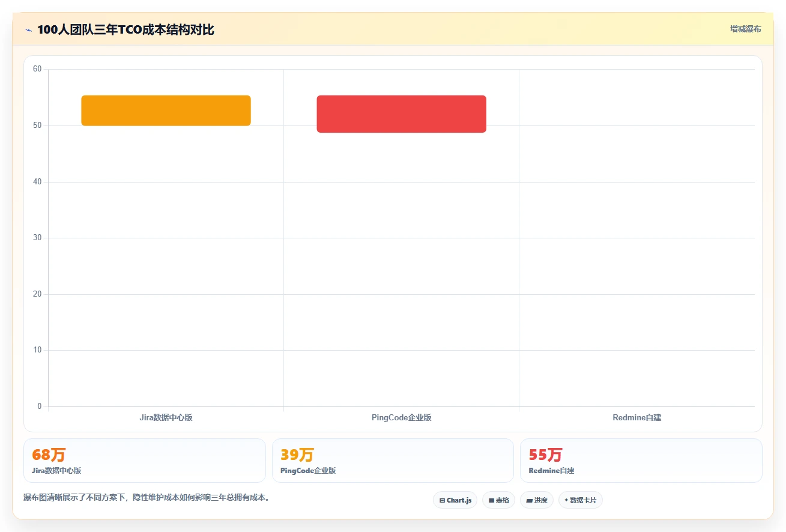Click the 39万 PingCode企业版 card
The width and height of the screenshot is (786, 532).
click(x=393, y=461)
